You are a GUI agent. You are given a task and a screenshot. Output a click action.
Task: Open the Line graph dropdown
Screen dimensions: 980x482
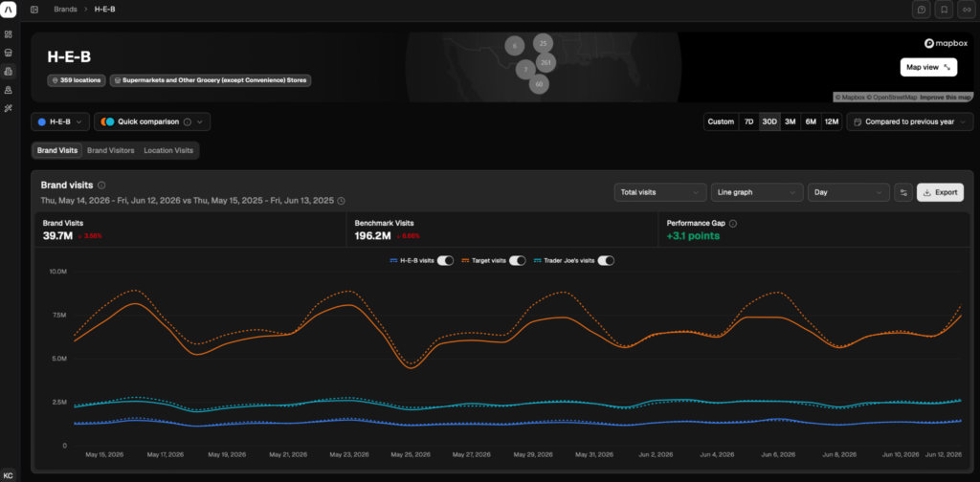pyautogui.click(x=757, y=192)
